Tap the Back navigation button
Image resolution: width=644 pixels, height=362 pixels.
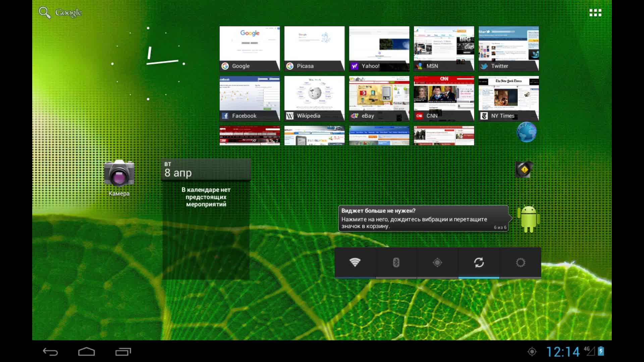coord(50,351)
